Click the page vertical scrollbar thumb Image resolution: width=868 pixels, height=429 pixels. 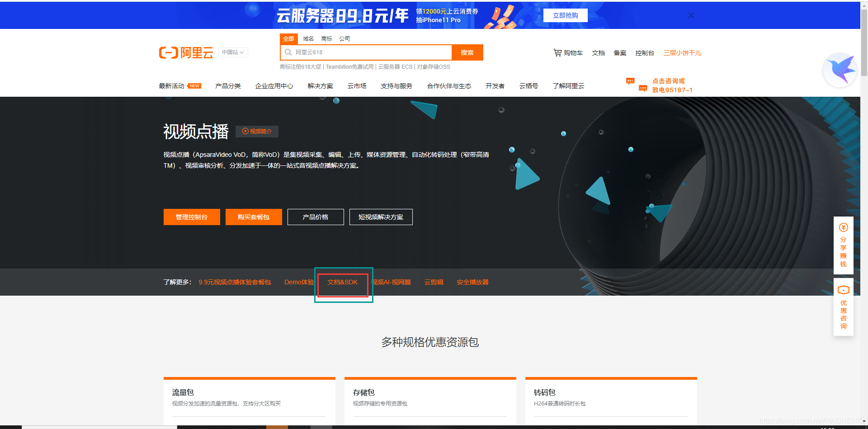coord(864,42)
